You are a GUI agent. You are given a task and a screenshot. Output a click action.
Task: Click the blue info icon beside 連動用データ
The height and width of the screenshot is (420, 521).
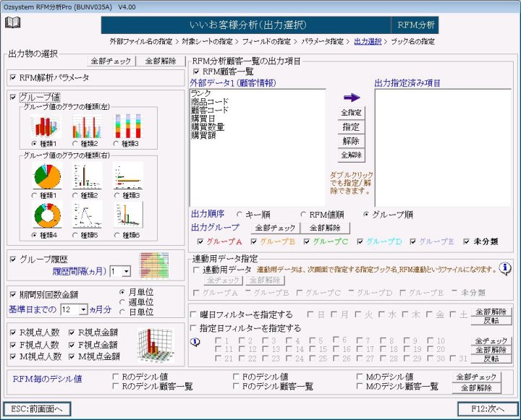(505, 269)
